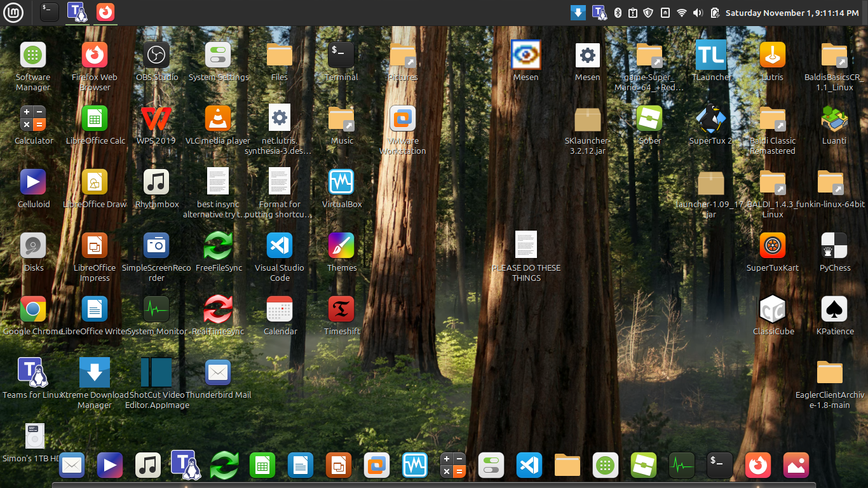Click the volume speaker icon in the tray
Image resolution: width=868 pixels, height=488 pixels.
(698, 13)
